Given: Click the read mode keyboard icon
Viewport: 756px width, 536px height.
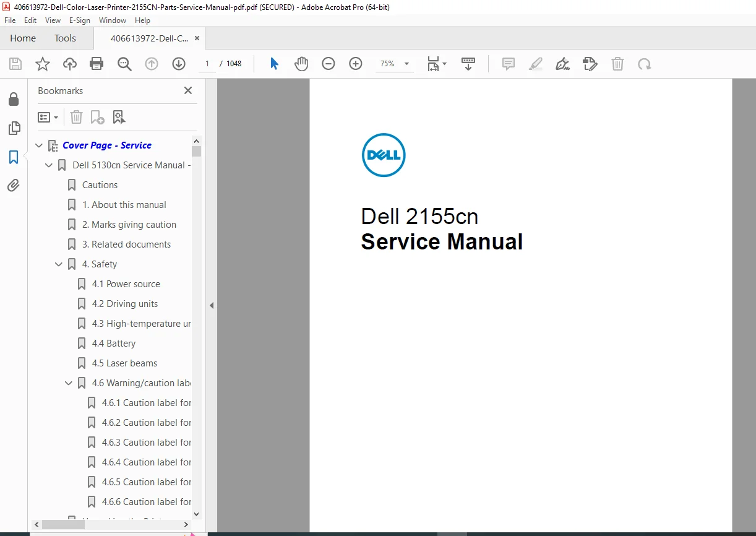Looking at the screenshot, I should [x=468, y=64].
